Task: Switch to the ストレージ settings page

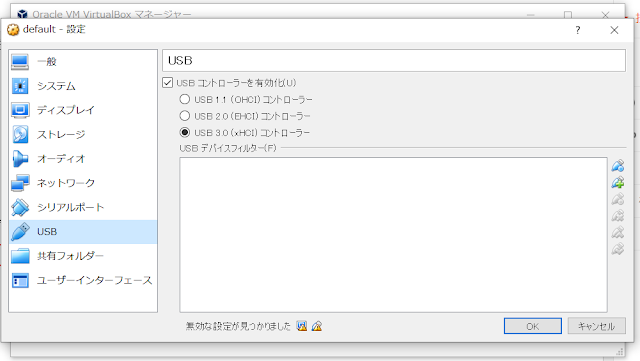Action: (83, 134)
